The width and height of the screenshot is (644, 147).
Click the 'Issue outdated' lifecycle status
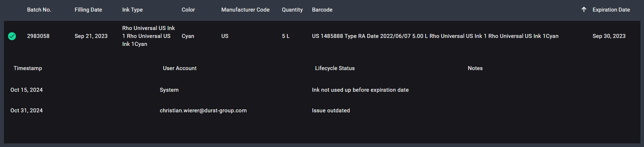pos(331,111)
